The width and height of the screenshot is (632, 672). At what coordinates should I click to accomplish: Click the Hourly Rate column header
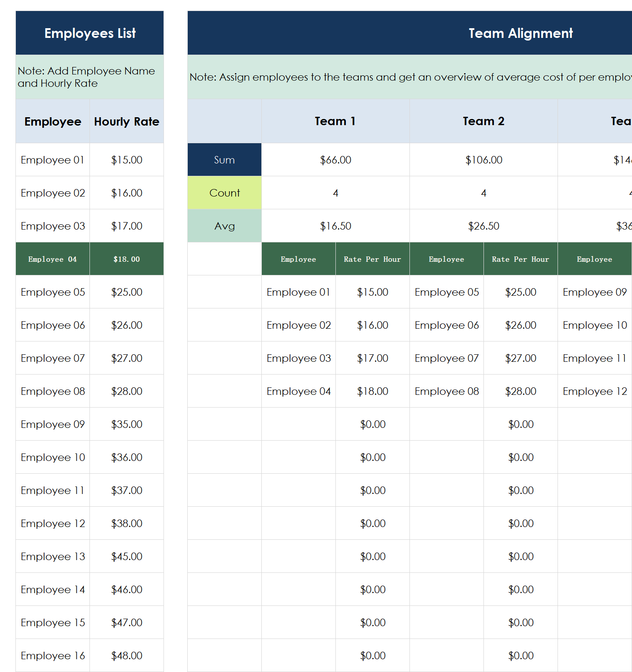coord(126,121)
